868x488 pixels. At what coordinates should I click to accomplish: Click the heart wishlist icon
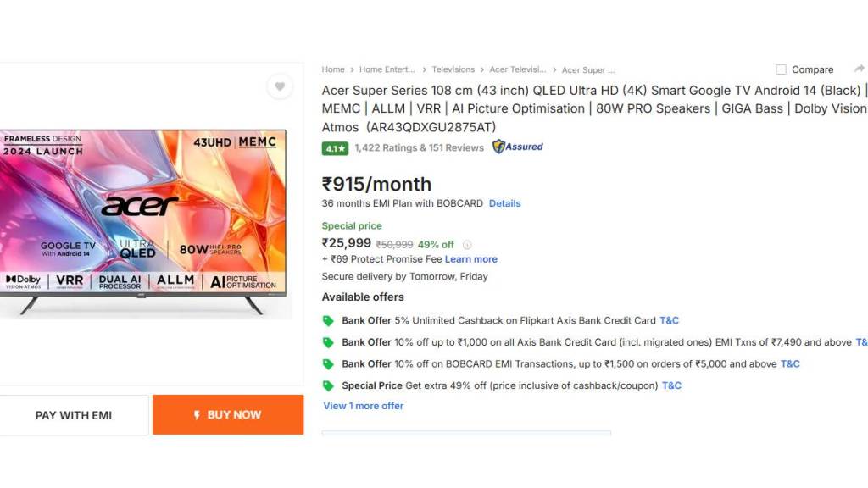click(280, 86)
